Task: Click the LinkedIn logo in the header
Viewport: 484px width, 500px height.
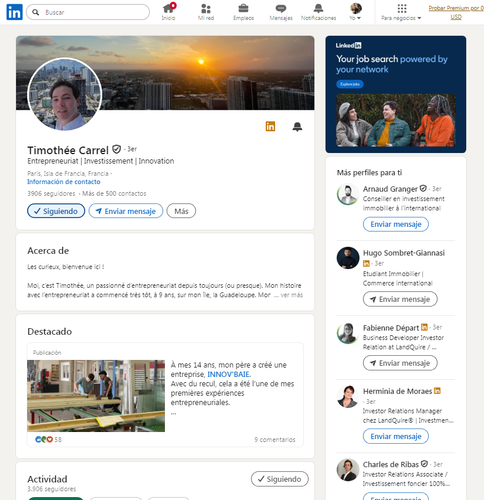Action: pos(14,12)
